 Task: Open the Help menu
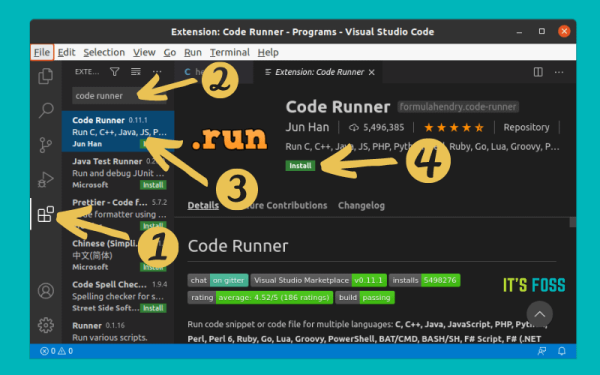268,52
